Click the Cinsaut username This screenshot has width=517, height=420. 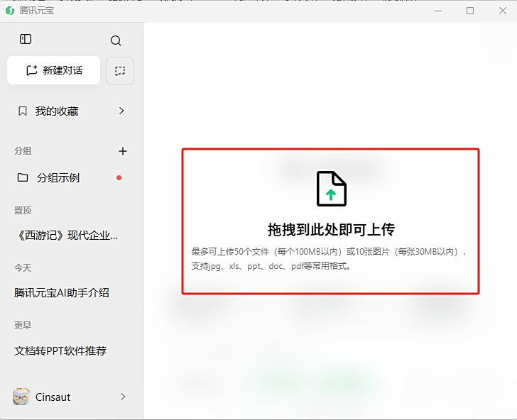click(x=53, y=397)
